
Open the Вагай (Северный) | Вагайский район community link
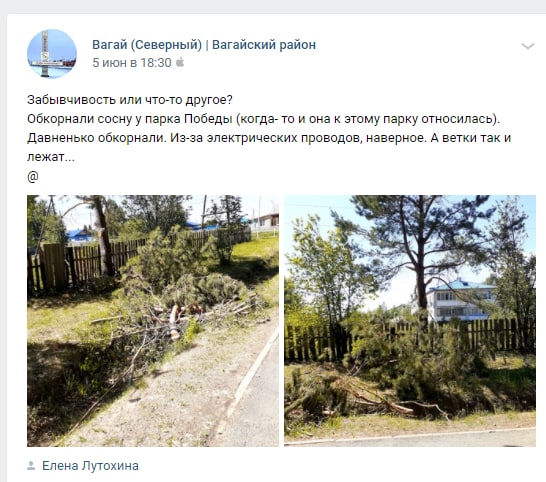[x=204, y=45]
